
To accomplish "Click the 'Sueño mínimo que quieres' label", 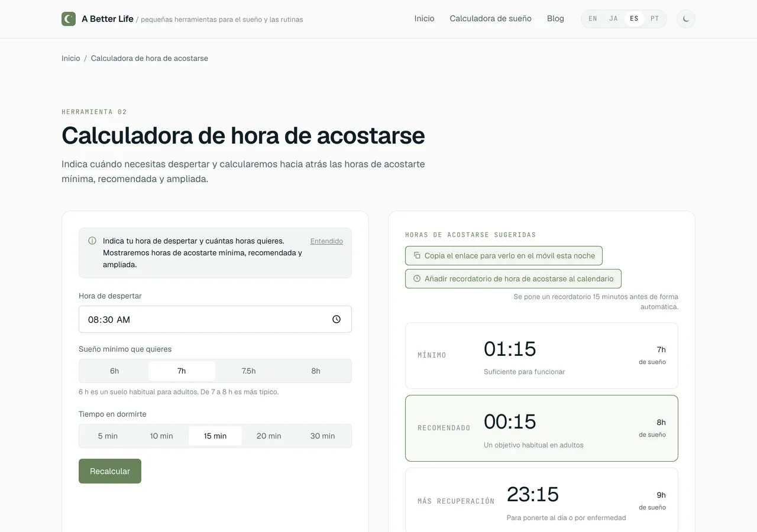I will point(125,349).
